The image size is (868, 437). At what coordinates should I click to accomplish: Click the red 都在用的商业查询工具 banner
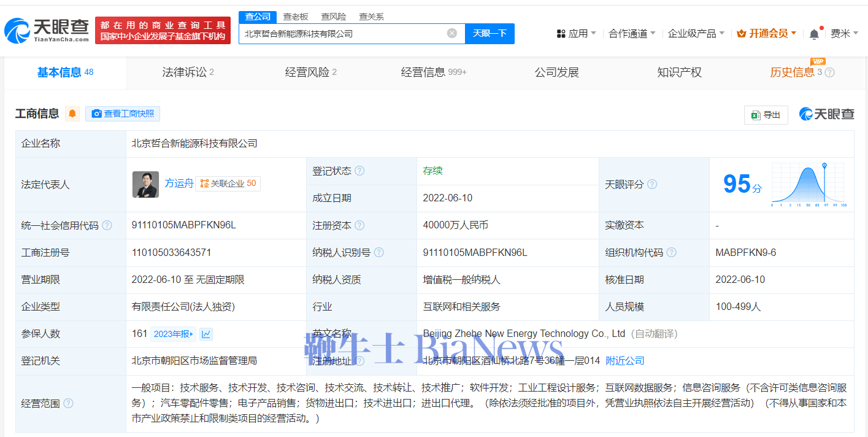pyautogui.click(x=163, y=31)
